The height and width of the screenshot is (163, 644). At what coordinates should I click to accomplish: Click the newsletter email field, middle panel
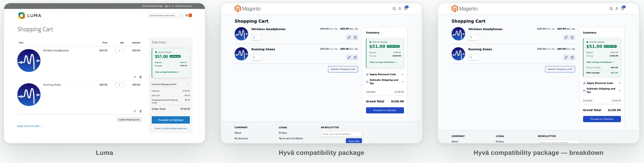(341, 134)
